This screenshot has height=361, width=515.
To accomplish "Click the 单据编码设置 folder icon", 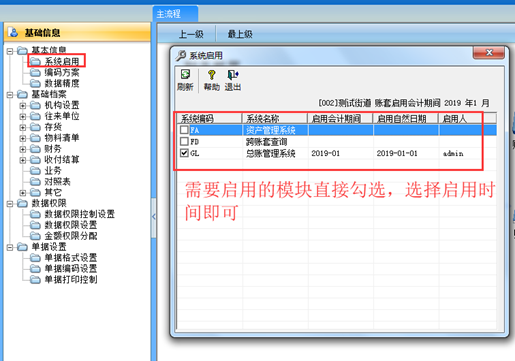I will pyautogui.click(x=35, y=269).
